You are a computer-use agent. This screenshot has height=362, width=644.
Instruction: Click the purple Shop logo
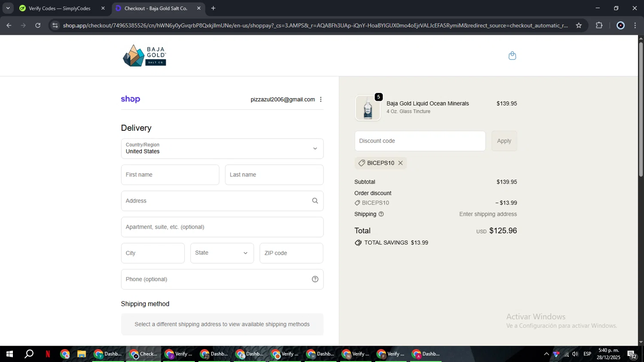coord(131,99)
